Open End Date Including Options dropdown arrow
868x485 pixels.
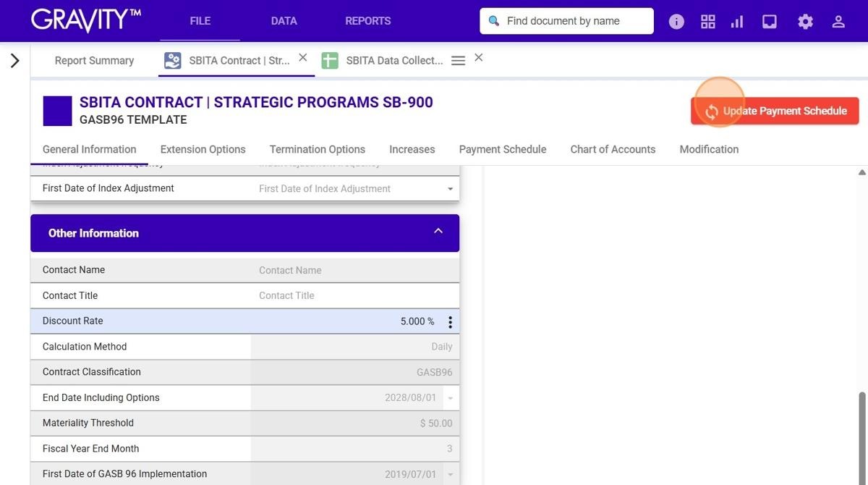(450, 398)
